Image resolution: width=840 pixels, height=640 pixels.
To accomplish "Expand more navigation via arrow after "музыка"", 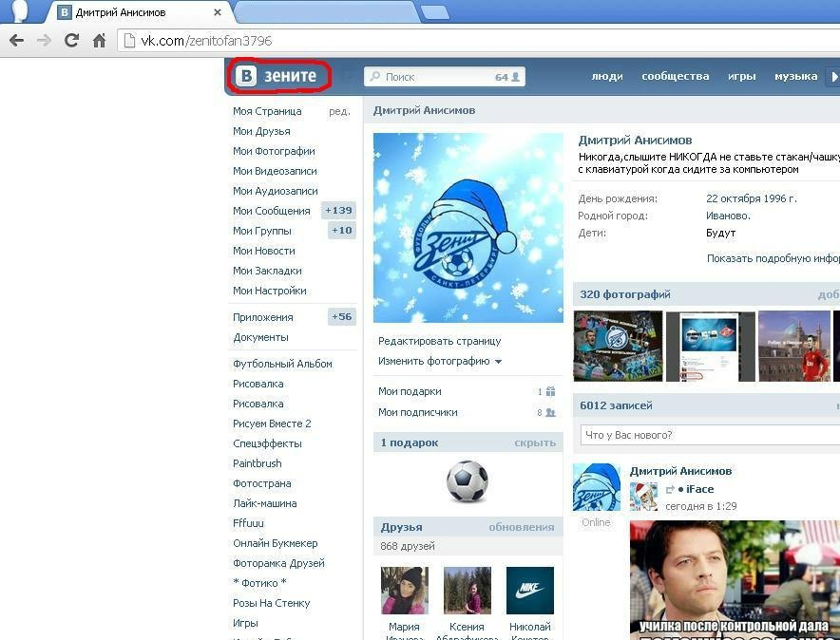I will pyautogui.click(x=834, y=76).
